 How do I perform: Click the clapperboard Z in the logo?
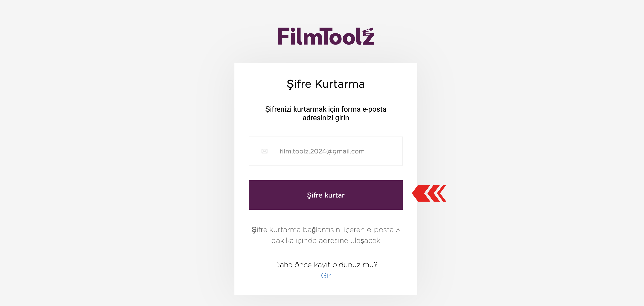(368, 36)
